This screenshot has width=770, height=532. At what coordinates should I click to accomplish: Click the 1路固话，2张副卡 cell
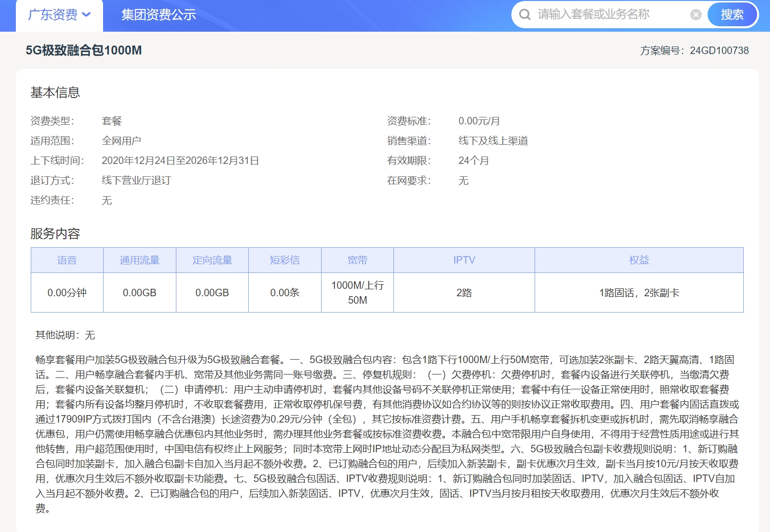[639, 293]
